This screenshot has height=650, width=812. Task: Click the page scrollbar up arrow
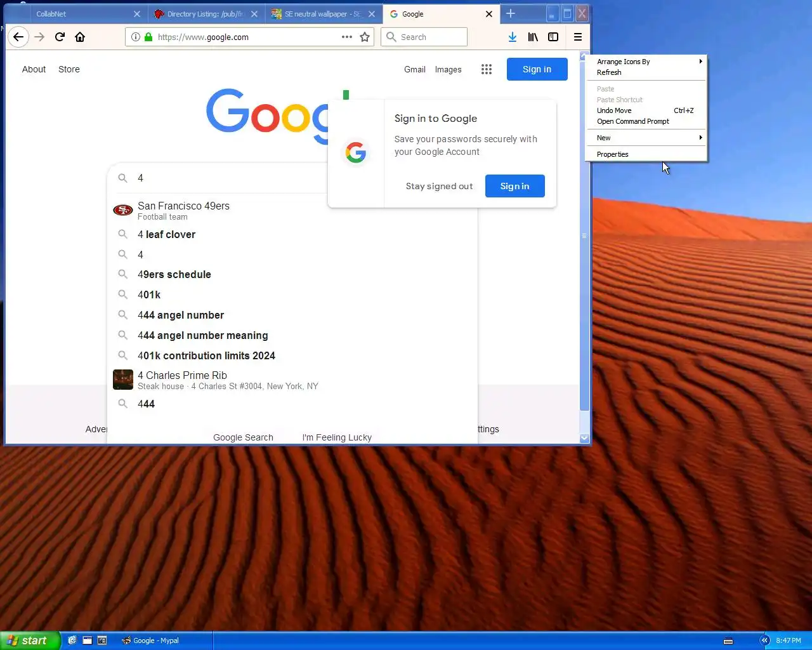tap(584, 56)
